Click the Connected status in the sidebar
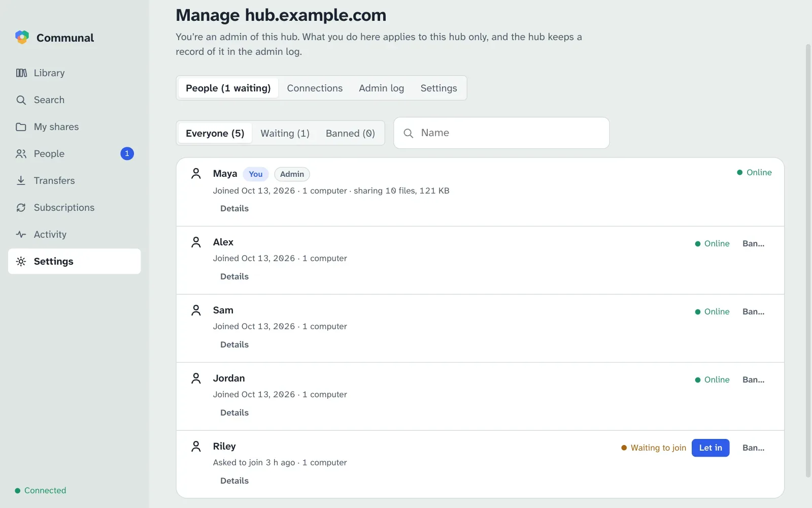The height and width of the screenshot is (508, 812). (x=41, y=491)
